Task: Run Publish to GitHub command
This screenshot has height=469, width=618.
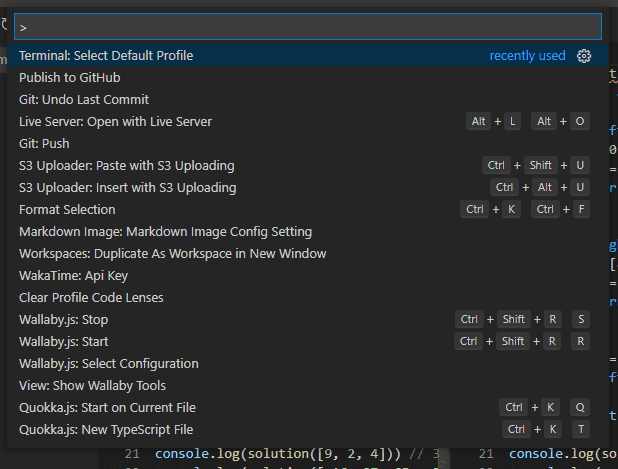Action: pyautogui.click(x=308, y=78)
